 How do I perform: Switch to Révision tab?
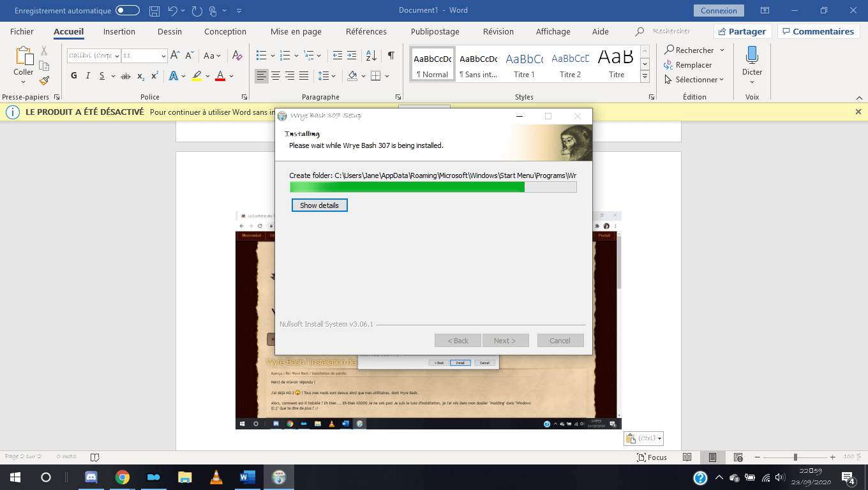(498, 31)
